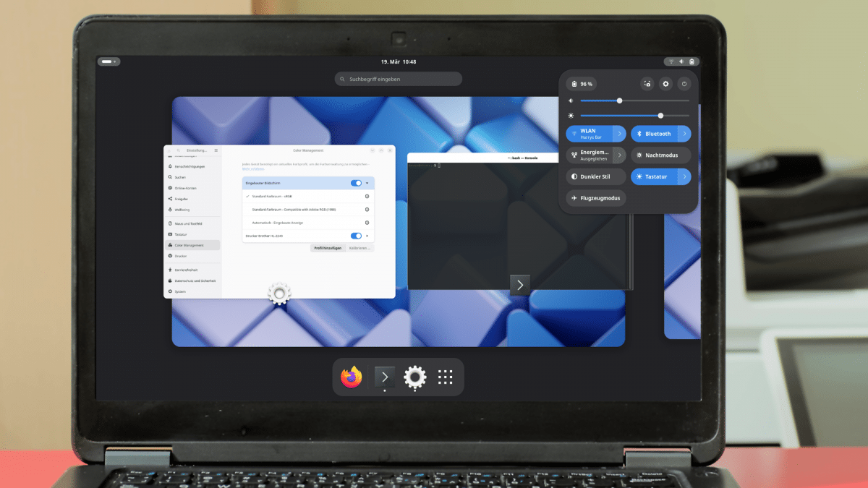The image size is (868, 488).
Task: Enable Dunkler Stil in quick settings
Action: point(595,176)
